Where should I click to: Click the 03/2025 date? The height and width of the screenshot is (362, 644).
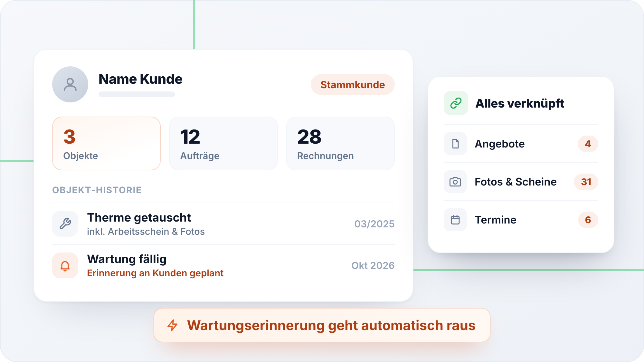coord(374,224)
